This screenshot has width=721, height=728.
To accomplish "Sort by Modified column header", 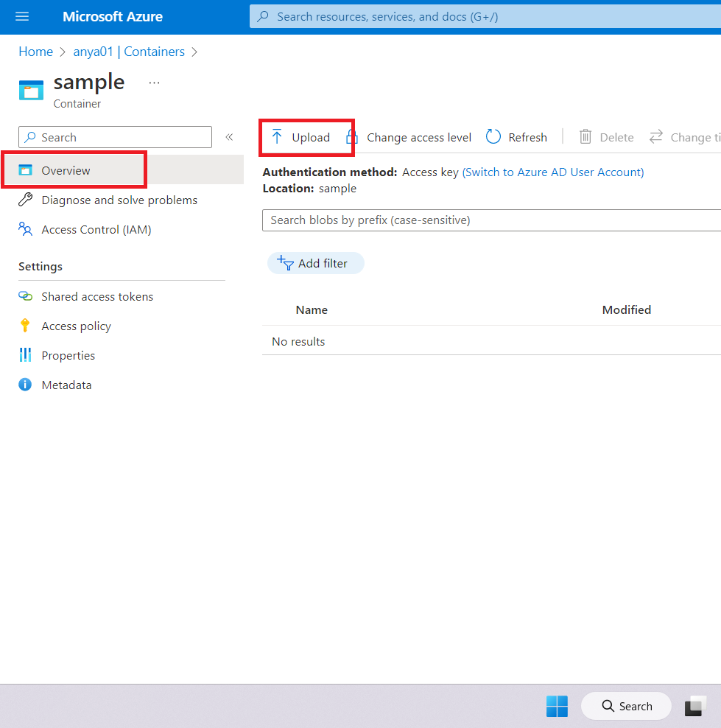I will point(627,309).
